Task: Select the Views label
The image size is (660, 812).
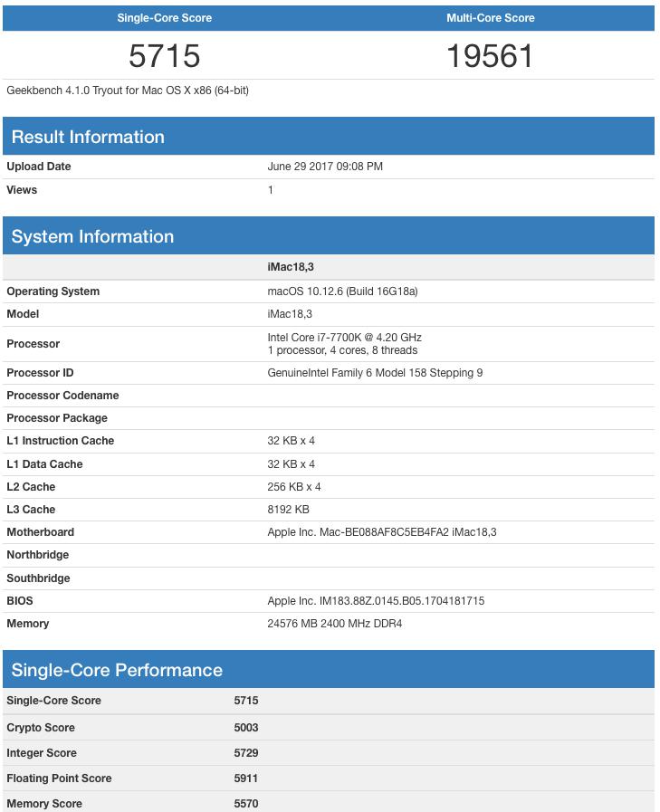Action: (22, 189)
